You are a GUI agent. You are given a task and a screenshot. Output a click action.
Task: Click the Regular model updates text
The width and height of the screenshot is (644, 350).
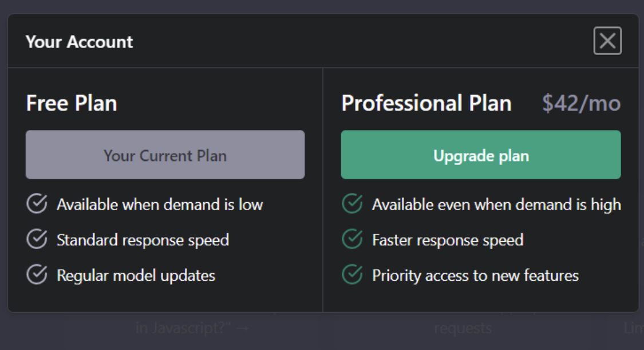pyautogui.click(x=136, y=276)
